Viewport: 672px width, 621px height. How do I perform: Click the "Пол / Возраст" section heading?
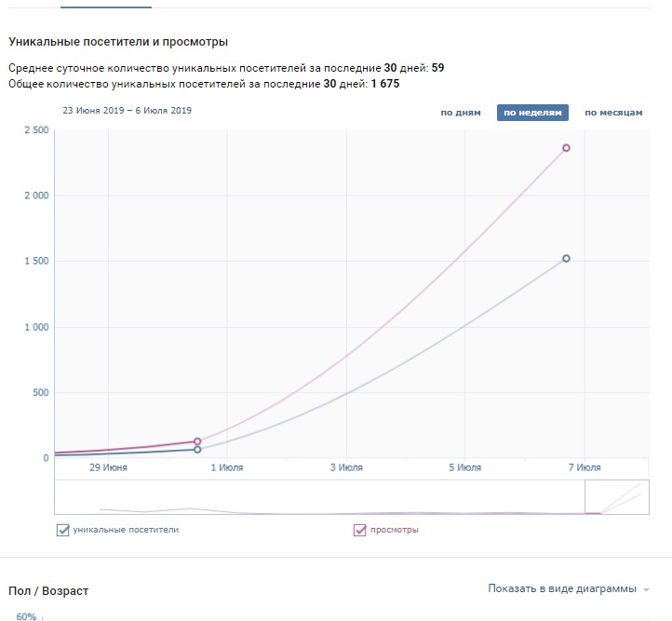(x=48, y=591)
